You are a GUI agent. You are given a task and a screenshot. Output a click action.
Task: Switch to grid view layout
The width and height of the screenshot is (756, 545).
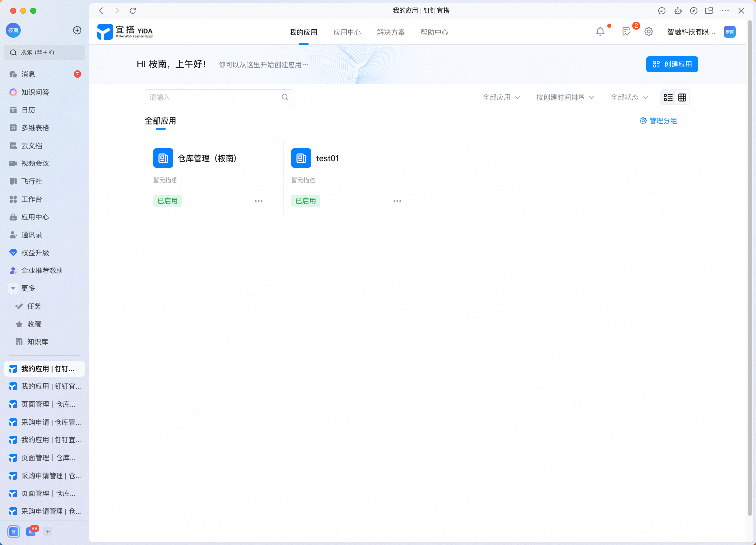(x=682, y=97)
